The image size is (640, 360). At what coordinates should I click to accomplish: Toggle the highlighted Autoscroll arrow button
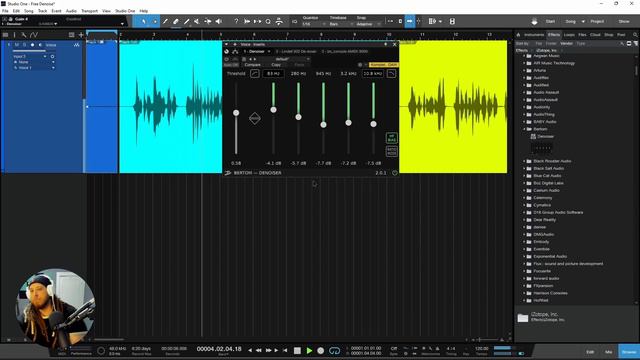[x=409, y=21]
